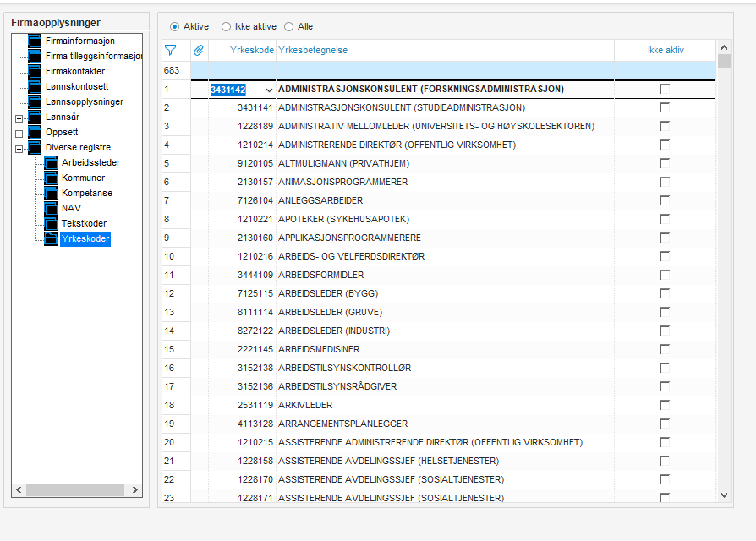Click the folder icon beside Lønnsopplysninger

(35, 101)
